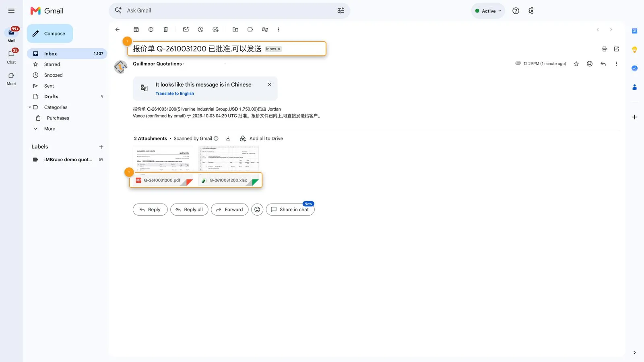
Task: Open the Active status dropdown
Action: click(488, 11)
